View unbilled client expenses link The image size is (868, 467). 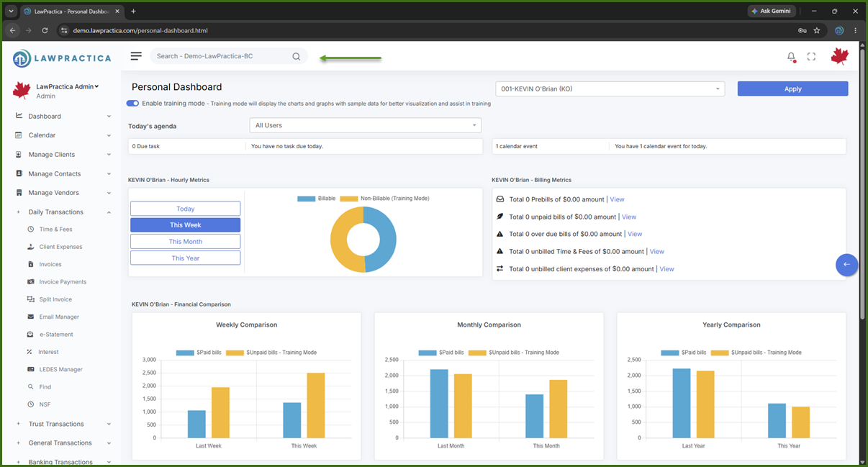point(667,269)
